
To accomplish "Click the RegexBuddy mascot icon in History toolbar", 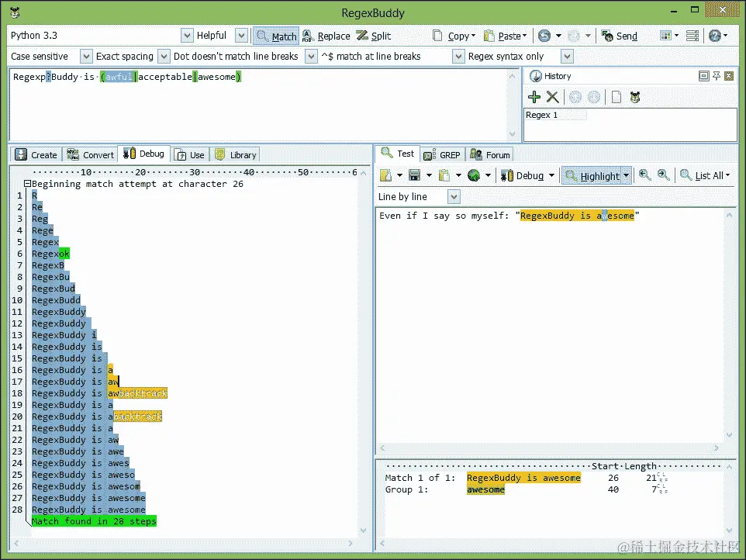I will point(635,97).
